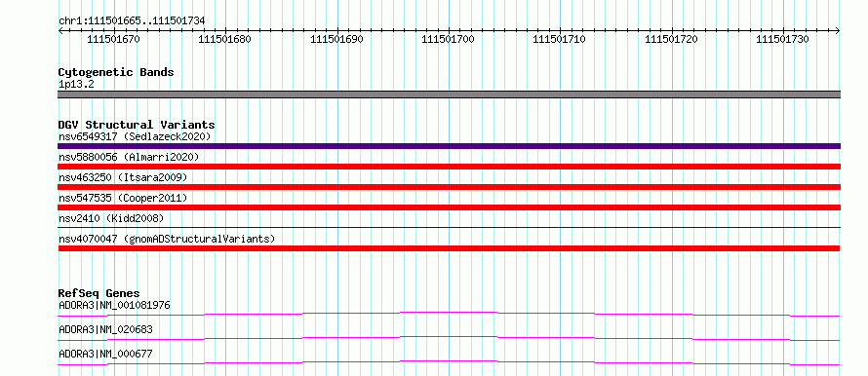Open gene ADORA3|NM_020683 label
The width and height of the screenshot is (868, 376).
click(105, 329)
